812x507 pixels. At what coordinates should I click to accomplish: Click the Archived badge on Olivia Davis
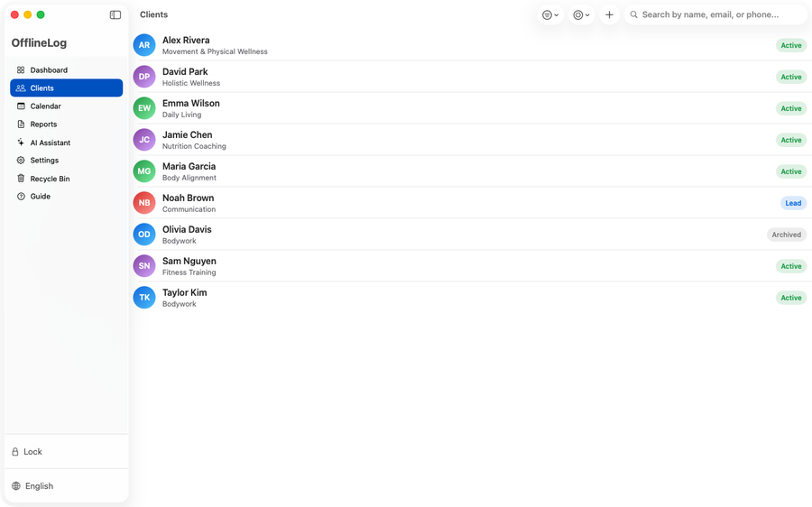click(786, 235)
